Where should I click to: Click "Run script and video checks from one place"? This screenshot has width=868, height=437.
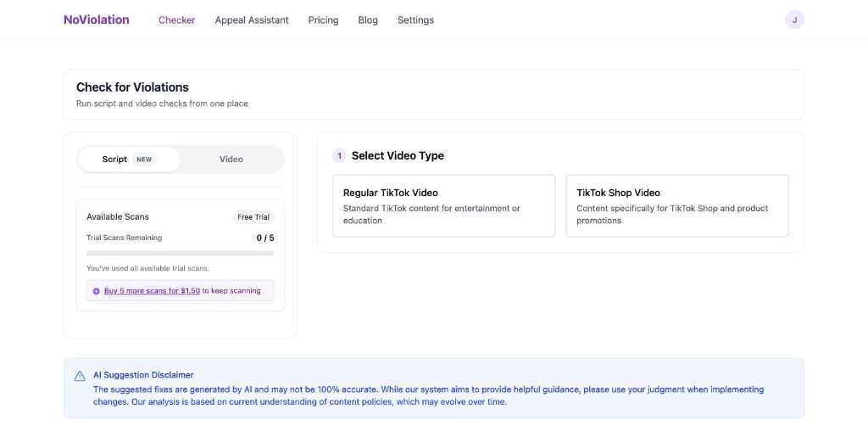pyautogui.click(x=162, y=104)
